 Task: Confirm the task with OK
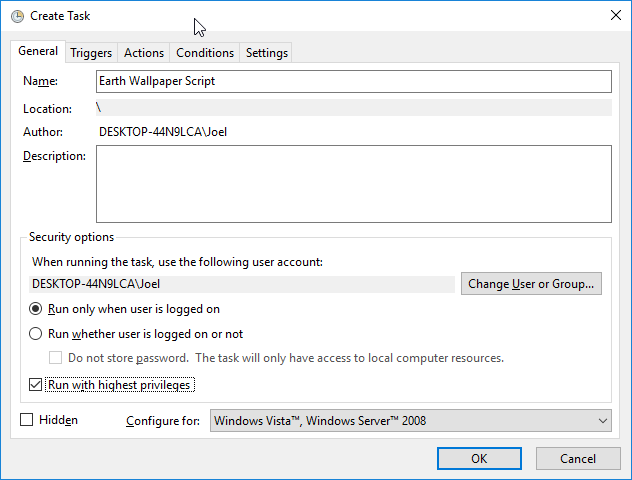(479, 458)
